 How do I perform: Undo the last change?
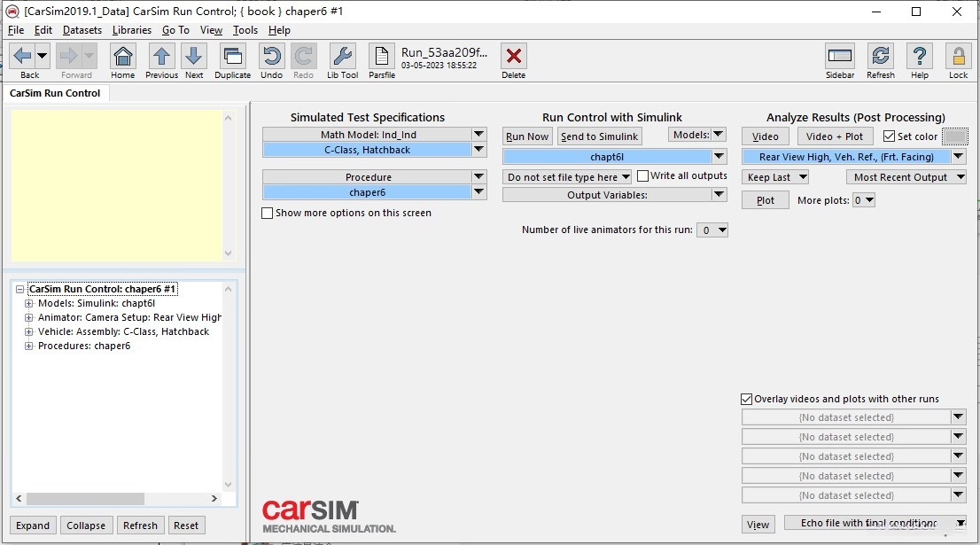coord(271,56)
